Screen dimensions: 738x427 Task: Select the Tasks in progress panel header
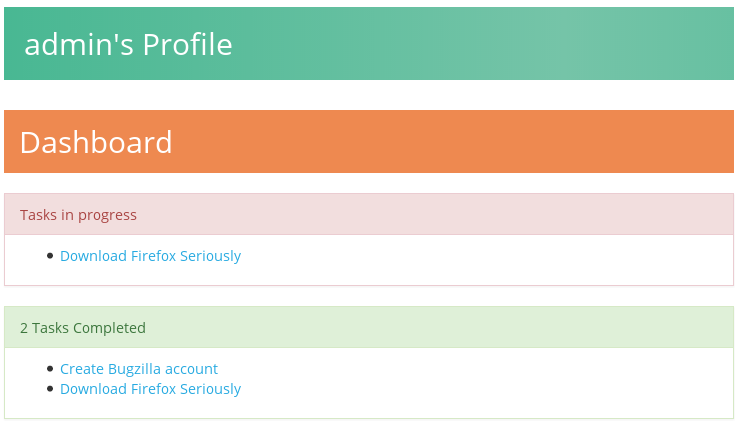point(369,214)
